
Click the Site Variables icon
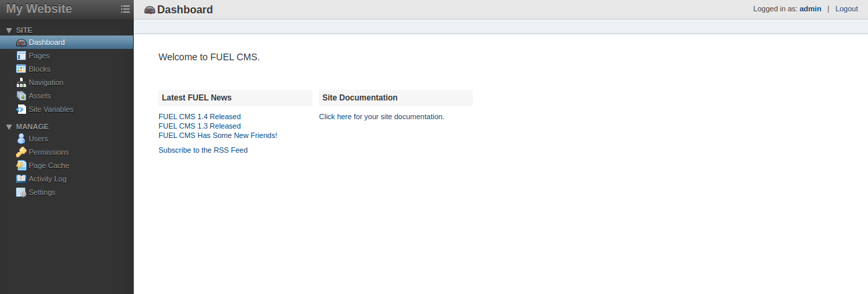pyautogui.click(x=21, y=109)
